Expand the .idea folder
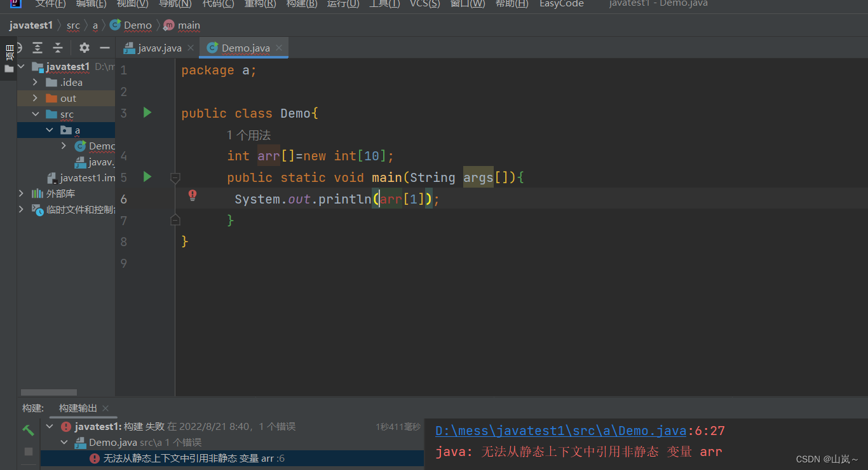 coord(36,82)
